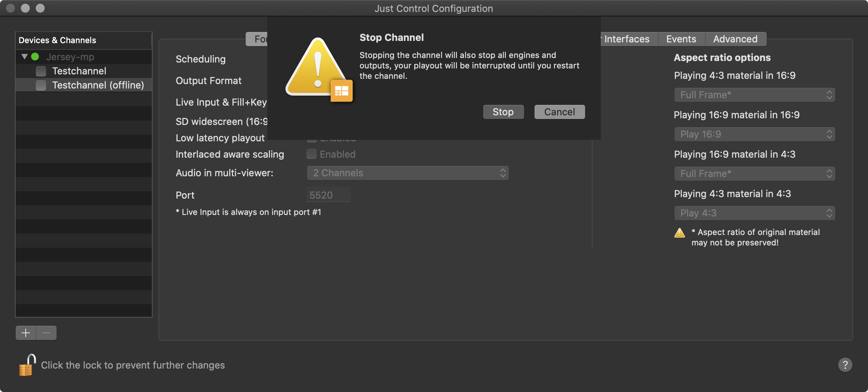Toggle the Testchannel checkbox
868x392 pixels.
[41, 71]
